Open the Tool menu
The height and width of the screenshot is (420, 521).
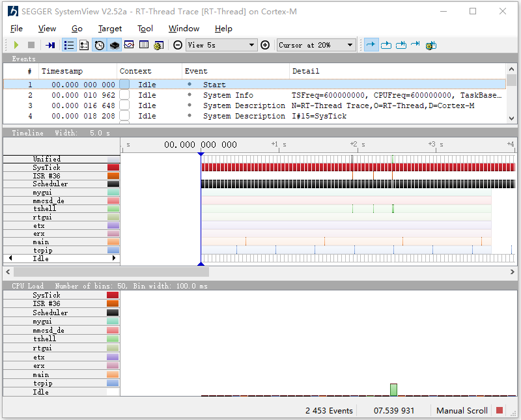pyautogui.click(x=145, y=29)
